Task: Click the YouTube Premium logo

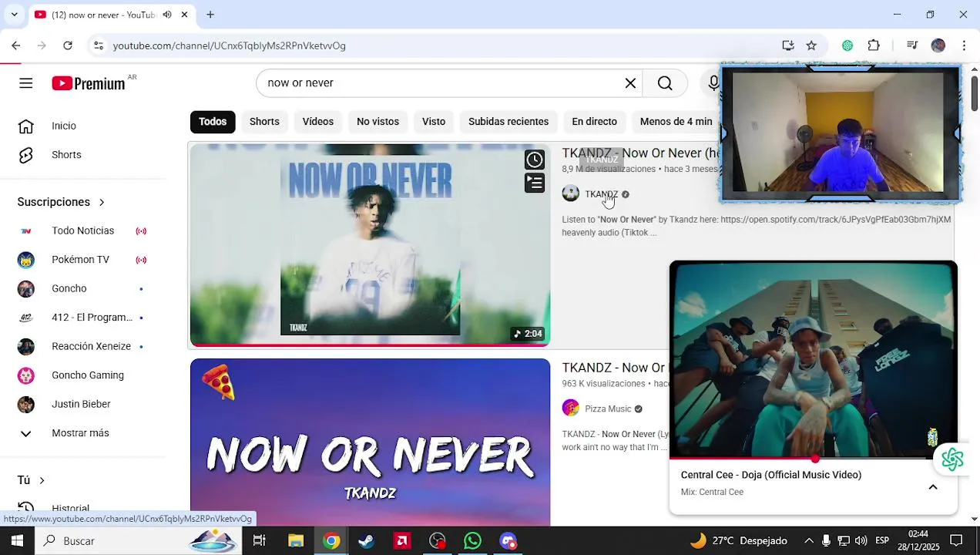Action: (89, 83)
